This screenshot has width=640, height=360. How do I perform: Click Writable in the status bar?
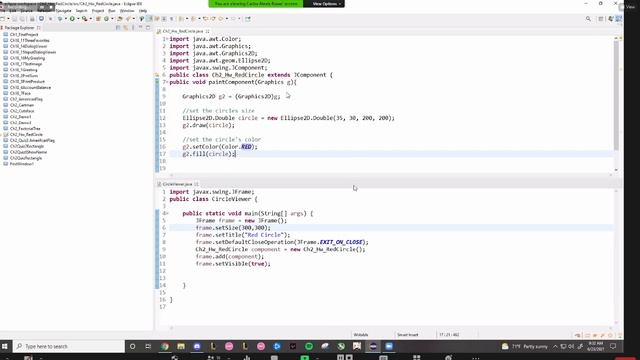coord(361,335)
